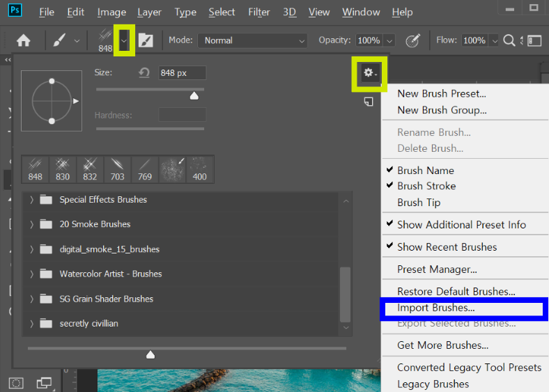The height and width of the screenshot is (392, 549).
Task: Click the brush list scroll down arrow
Action: (346, 328)
